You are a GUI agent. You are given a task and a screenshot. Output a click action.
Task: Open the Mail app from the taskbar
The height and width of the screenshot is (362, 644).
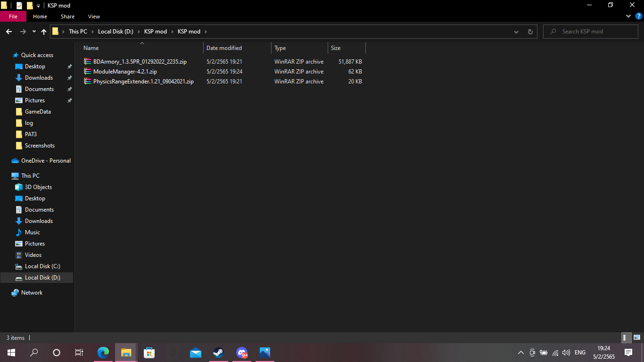[196, 353]
